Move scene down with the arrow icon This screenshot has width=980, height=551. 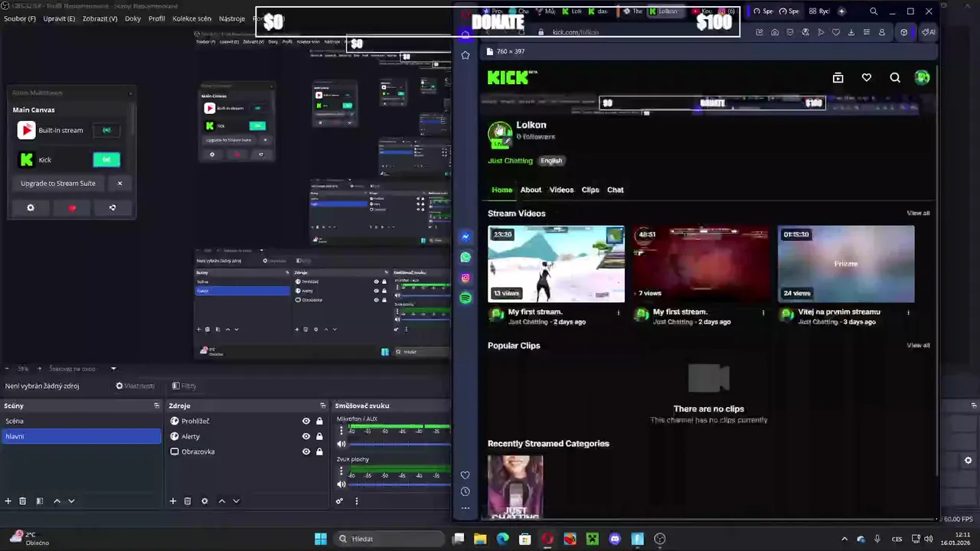point(71,501)
